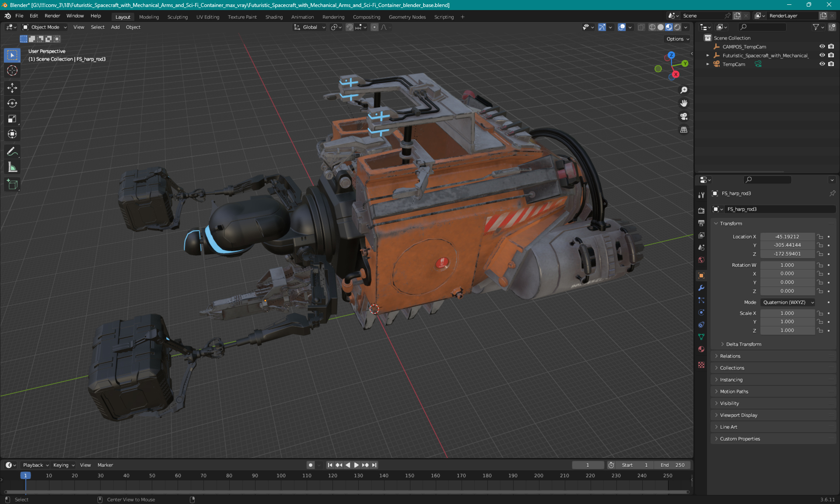840x504 pixels.
Task: Drag the timeline frame 1 marker
Action: coord(25,475)
